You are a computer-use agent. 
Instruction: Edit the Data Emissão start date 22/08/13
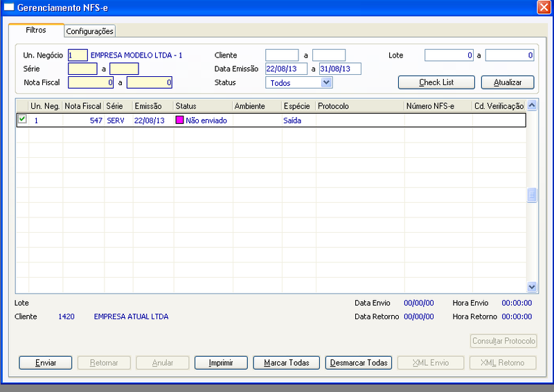(x=286, y=69)
